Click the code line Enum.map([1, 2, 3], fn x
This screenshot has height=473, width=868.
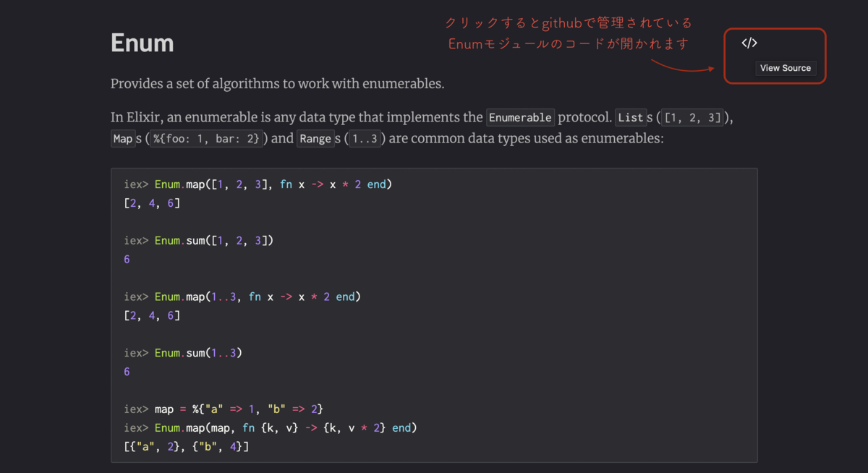(258, 184)
